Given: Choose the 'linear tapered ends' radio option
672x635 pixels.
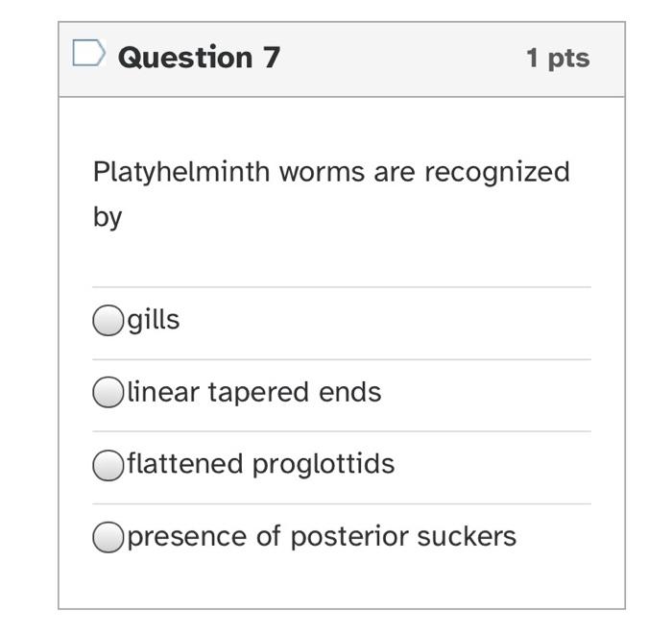Looking at the screenshot, I should (x=108, y=393).
